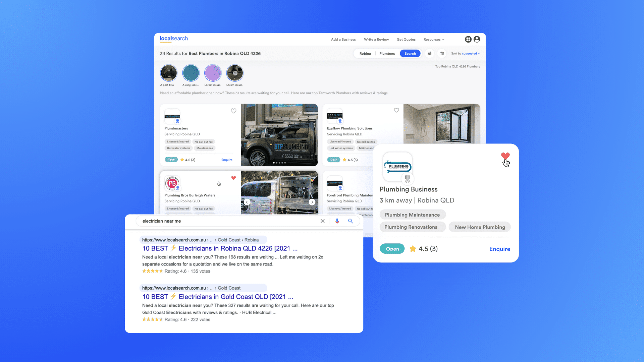The height and width of the screenshot is (362, 644).
Task: Open '10 BEST Electricians in Robina' result link
Action: [220, 248]
